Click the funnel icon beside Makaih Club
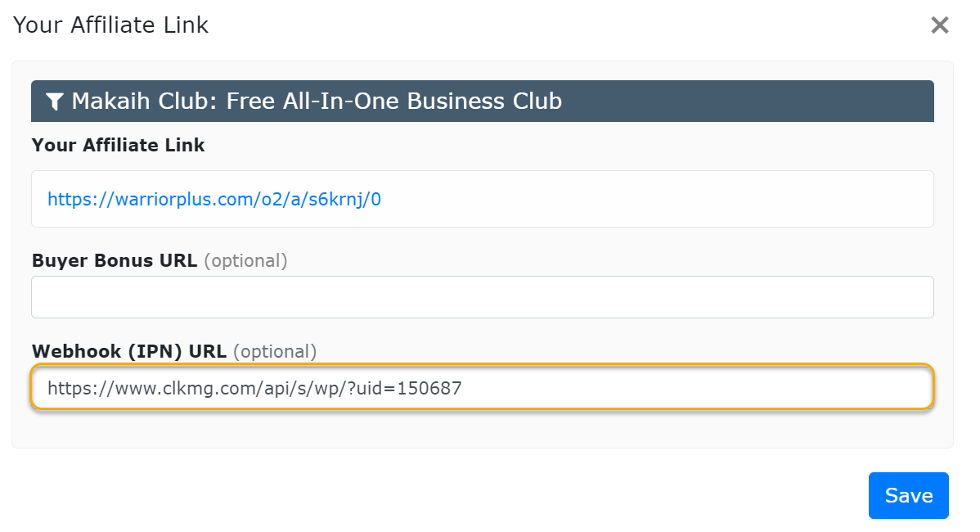The height and width of the screenshot is (532, 980). 55,101
